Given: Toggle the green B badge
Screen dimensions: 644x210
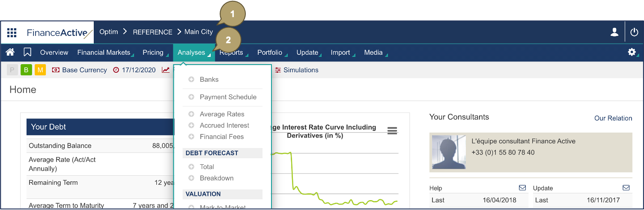Looking at the screenshot, I should click(x=26, y=70).
